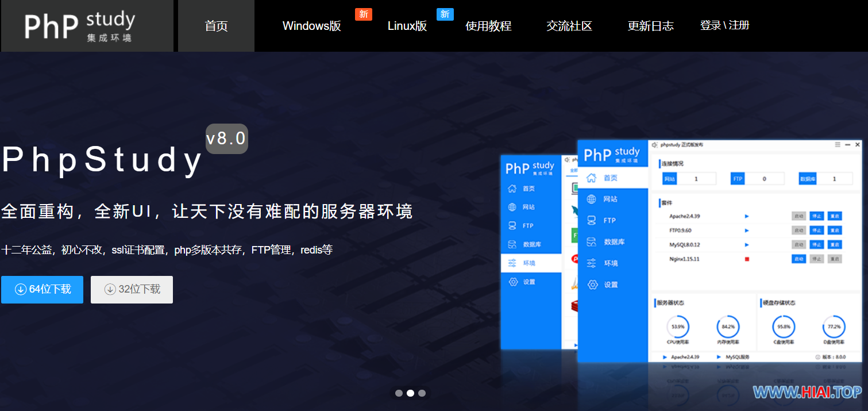Open the Linux版 navigation item
The height and width of the screenshot is (411, 868).
[407, 26]
